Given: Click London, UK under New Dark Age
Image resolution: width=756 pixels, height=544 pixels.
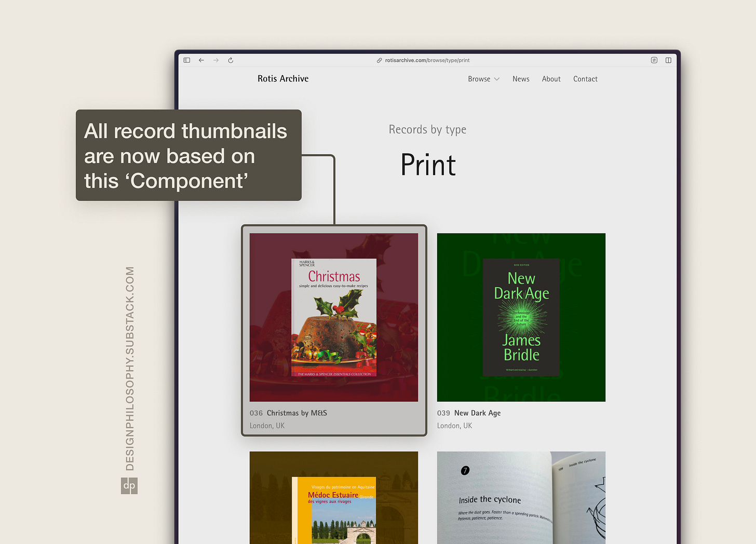Looking at the screenshot, I should [454, 426].
